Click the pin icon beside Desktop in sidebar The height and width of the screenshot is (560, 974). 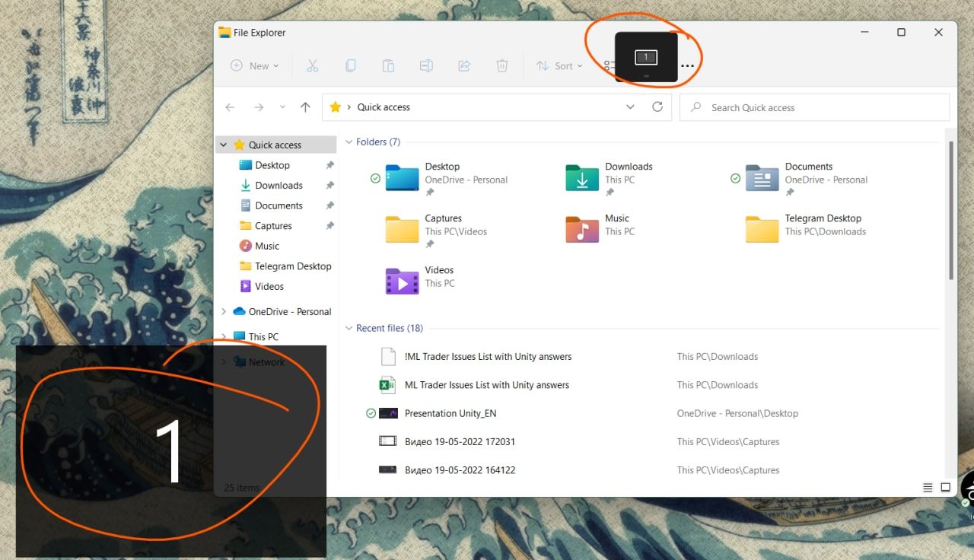[x=329, y=165]
